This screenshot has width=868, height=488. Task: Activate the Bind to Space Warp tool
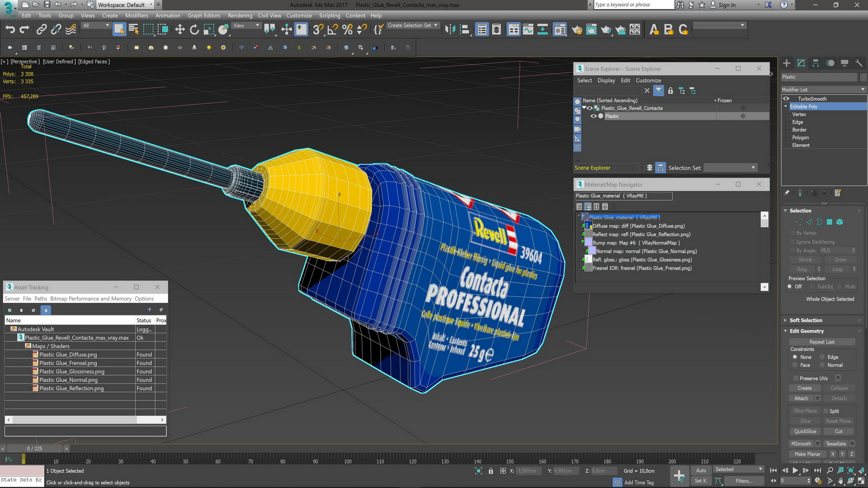71,30
